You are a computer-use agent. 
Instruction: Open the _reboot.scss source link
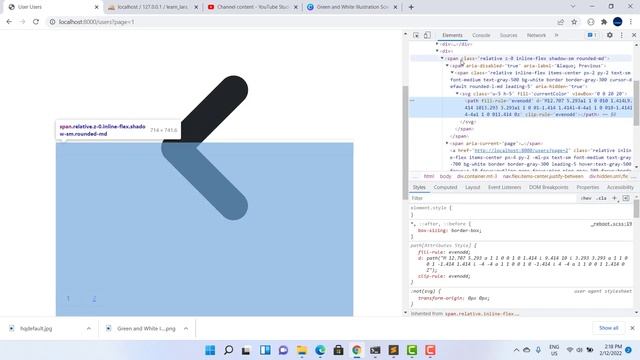[x=611, y=224]
